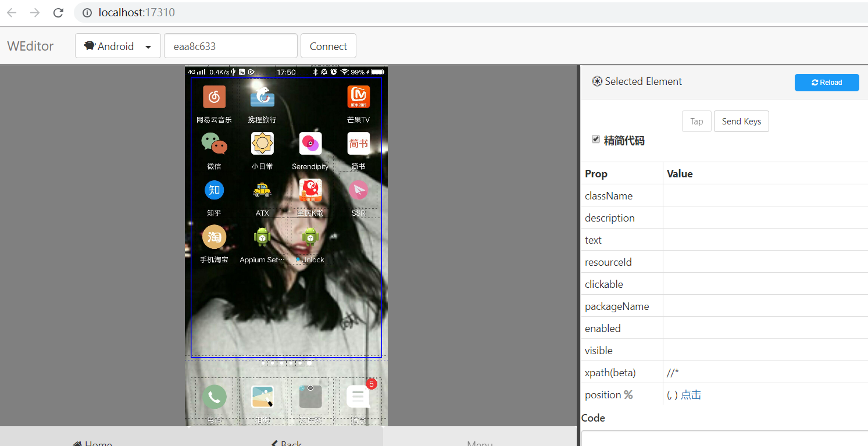Open the ATX taxi app icon
The height and width of the screenshot is (446, 868).
pos(262,190)
